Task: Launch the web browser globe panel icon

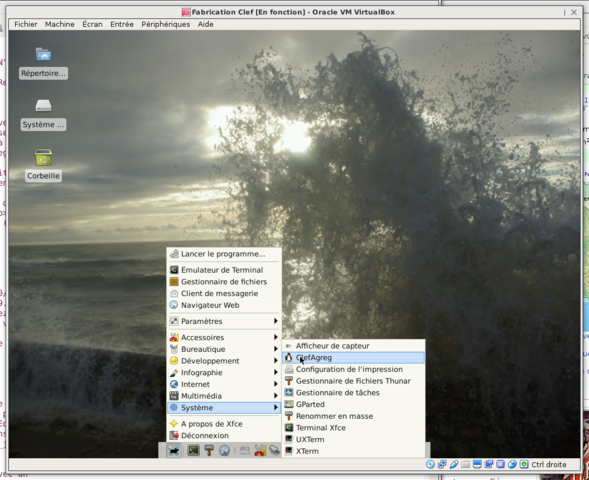Action: tap(224, 450)
